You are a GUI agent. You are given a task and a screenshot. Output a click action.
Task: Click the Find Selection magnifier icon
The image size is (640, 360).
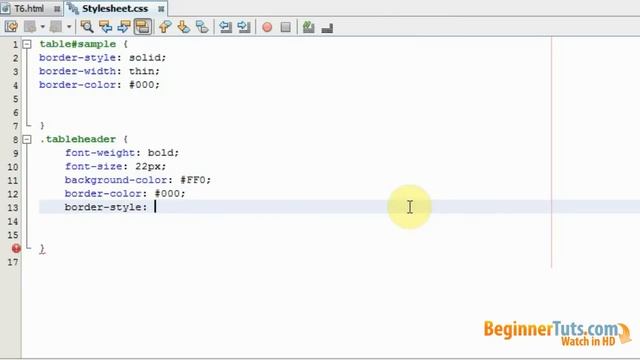87,27
